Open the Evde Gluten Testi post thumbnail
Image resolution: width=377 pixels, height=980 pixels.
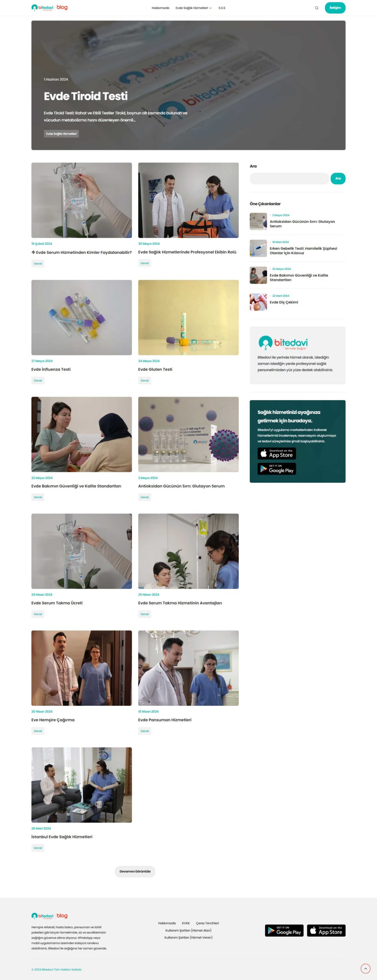pos(188,317)
